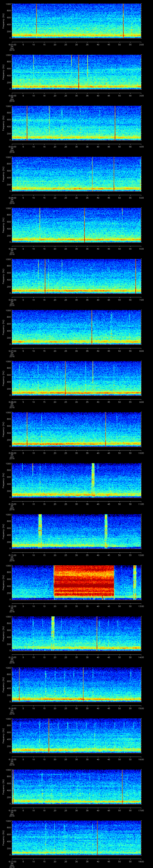153x868 pixels.
Task: Click the '10:00' end time label
Action: click(x=141, y=453)
